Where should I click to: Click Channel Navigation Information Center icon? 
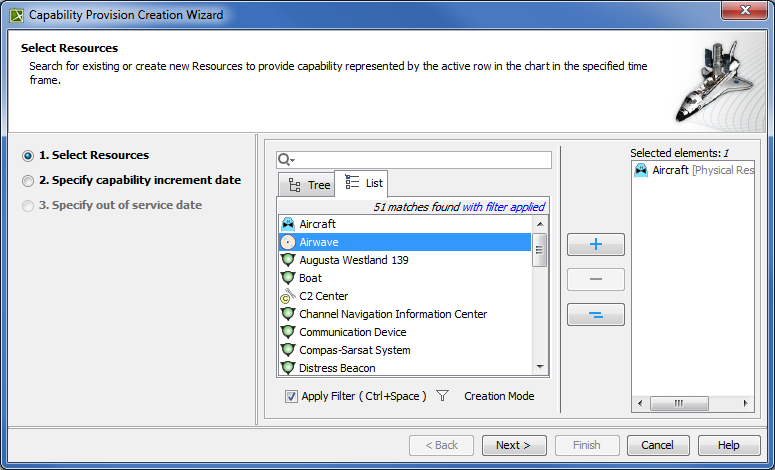pos(288,314)
